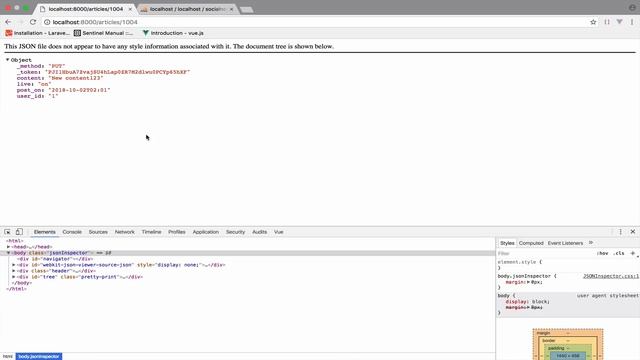
Task: Open Installation - Laravel bookmark
Action: point(37,33)
